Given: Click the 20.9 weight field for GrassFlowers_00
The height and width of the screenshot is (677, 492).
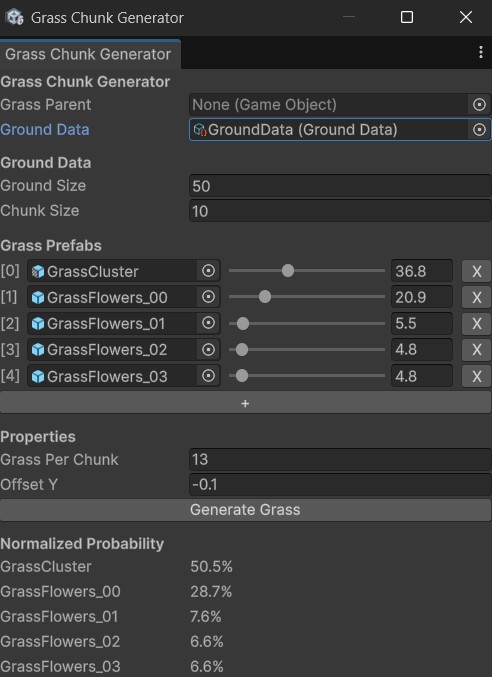Looking at the screenshot, I should point(422,297).
